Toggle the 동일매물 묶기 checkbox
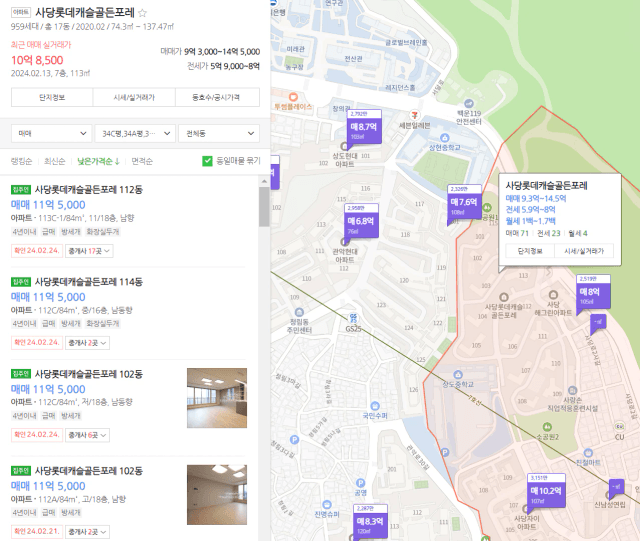The height and width of the screenshot is (541, 640). click(x=207, y=161)
